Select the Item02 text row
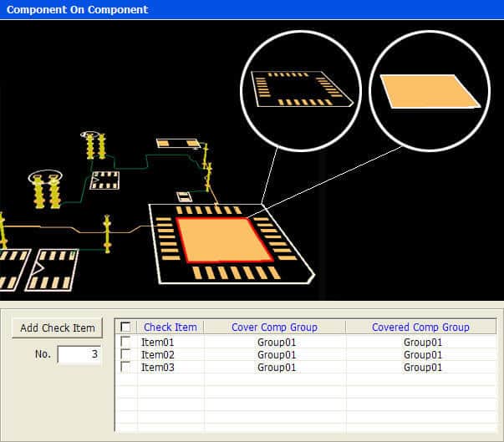 click(157, 355)
